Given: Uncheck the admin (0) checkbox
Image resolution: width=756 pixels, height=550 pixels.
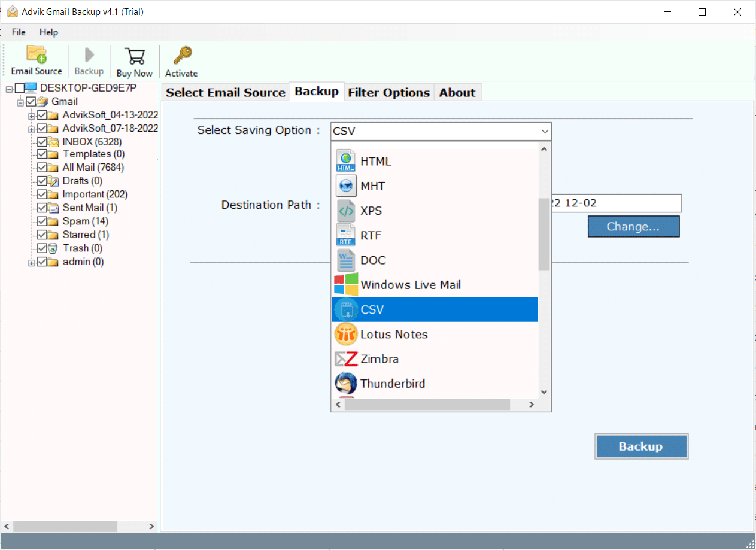Looking at the screenshot, I should pyautogui.click(x=42, y=262).
